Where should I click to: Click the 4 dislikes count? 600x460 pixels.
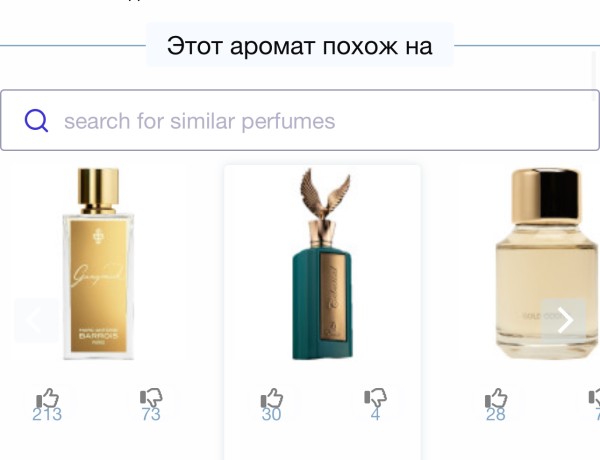point(375,414)
